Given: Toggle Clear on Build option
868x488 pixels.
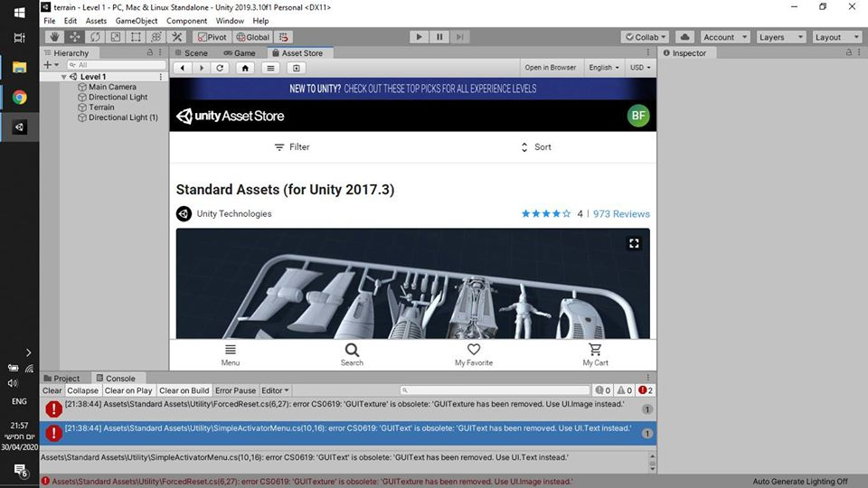Looking at the screenshot, I should (184, 390).
